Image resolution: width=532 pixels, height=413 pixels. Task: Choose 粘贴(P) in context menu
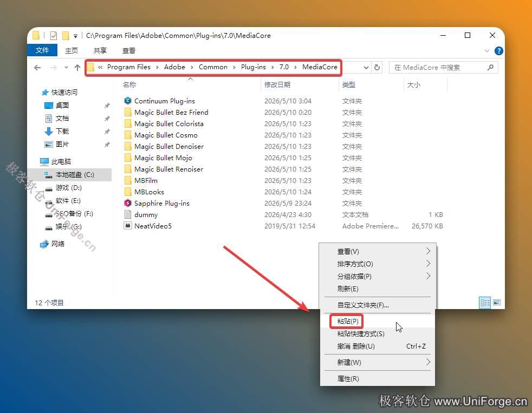point(348,321)
